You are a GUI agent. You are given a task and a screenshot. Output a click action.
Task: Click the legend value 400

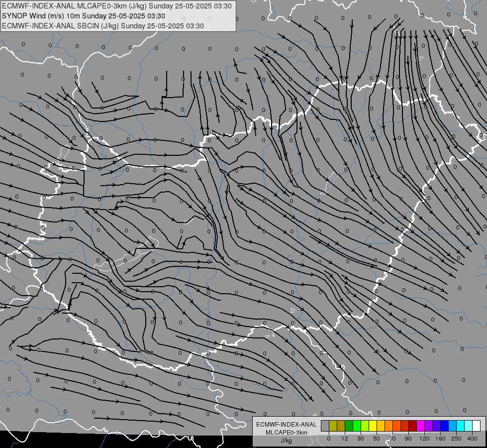pos(472,439)
